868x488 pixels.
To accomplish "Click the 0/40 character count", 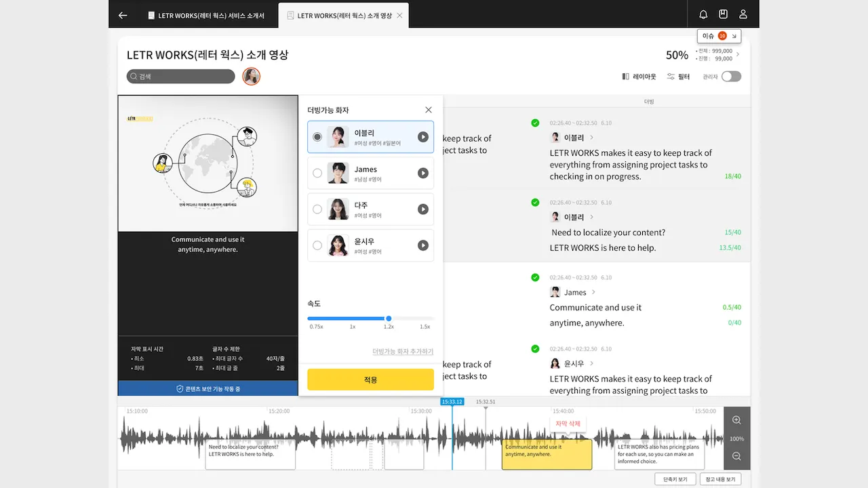I will click(x=734, y=323).
